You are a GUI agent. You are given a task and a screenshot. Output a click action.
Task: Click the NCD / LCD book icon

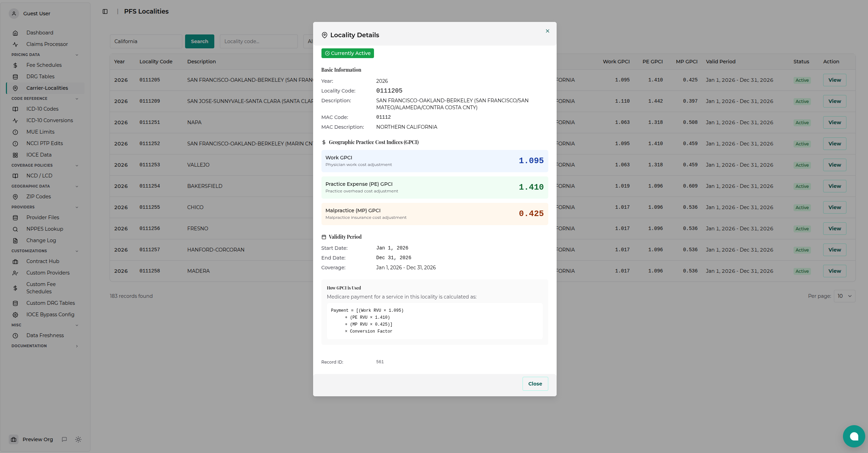[x=15, y=176]
